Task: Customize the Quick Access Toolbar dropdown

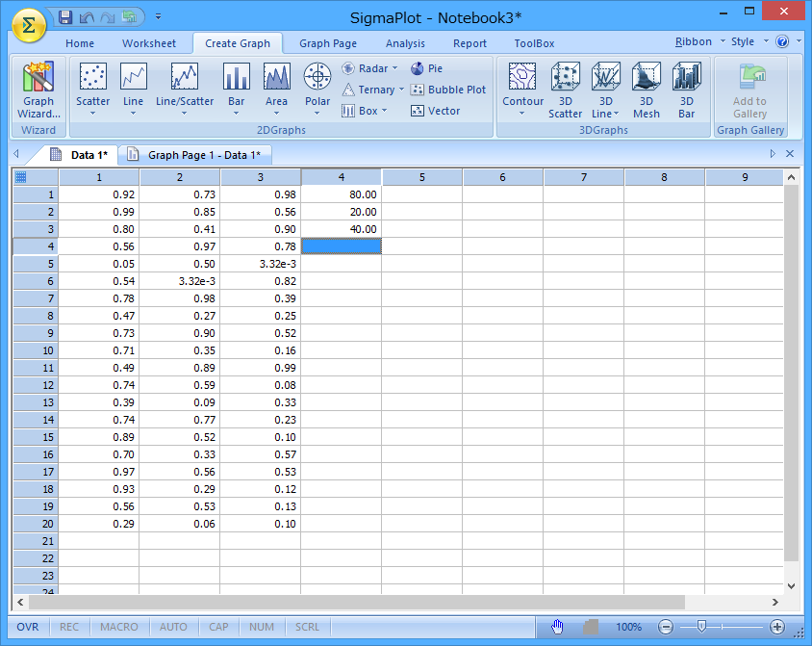Action: tap(159, 17)
